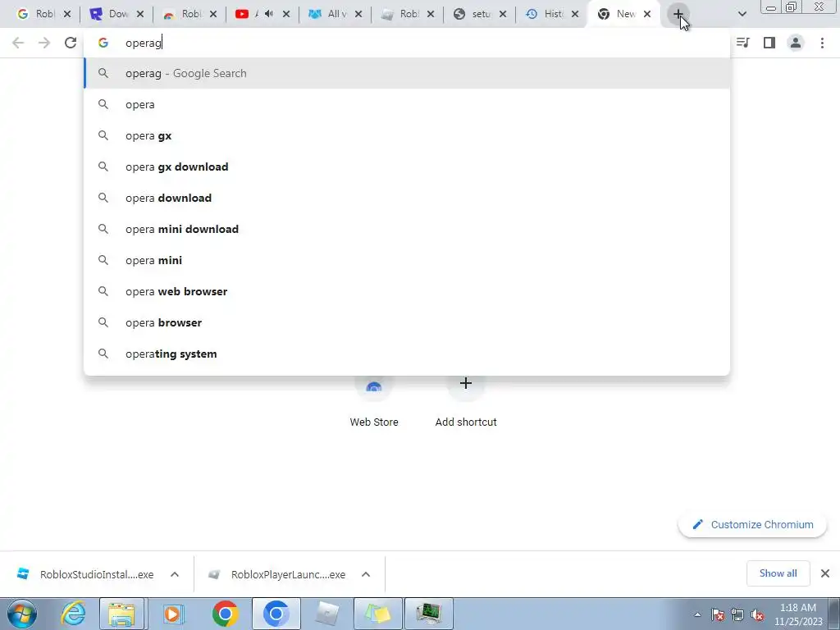This screenshot has width=840, height=630.
Task: Open Windows Media Player from taskbar
Action: coord(172,614)
